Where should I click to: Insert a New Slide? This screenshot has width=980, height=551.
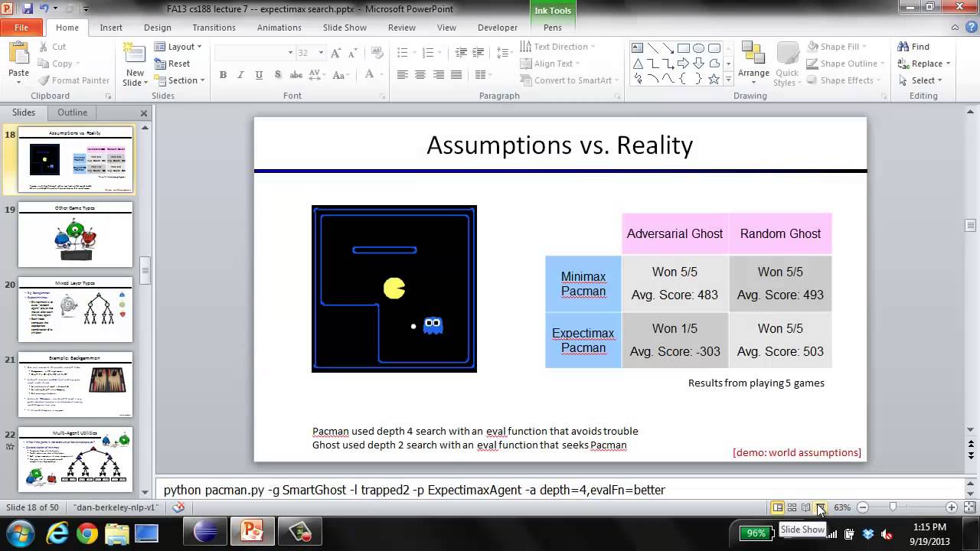point(135,64)
